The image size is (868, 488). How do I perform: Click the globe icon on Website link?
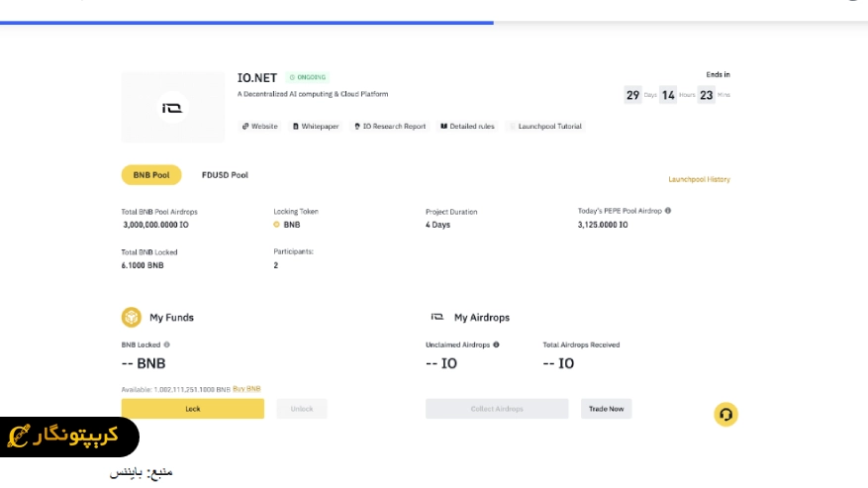(x=245, y=127)
